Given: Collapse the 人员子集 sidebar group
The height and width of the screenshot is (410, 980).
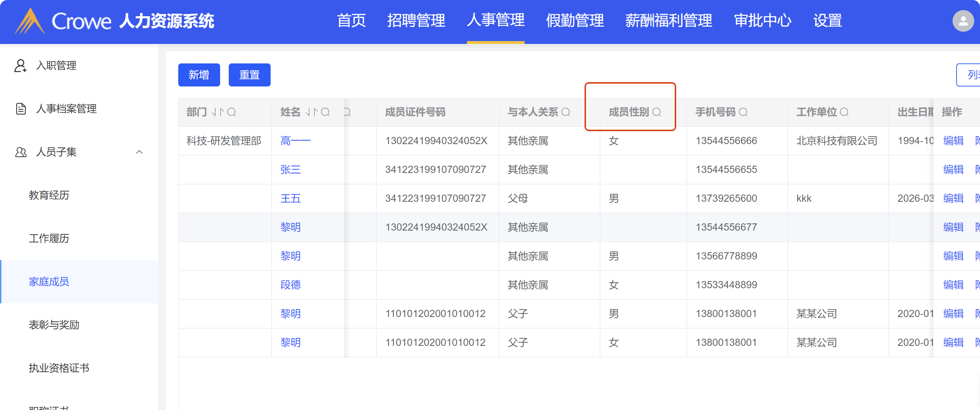Looking at the screenshot, I should tap(139, 152).
